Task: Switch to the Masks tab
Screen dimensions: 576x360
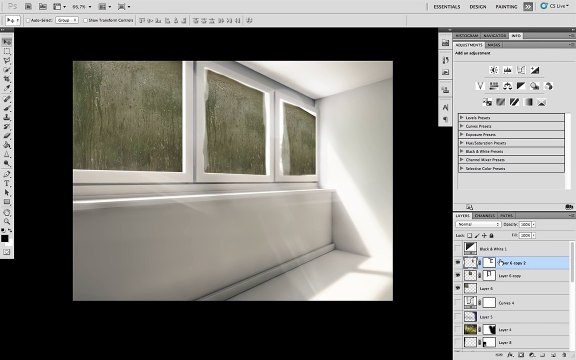Action: 494,45
